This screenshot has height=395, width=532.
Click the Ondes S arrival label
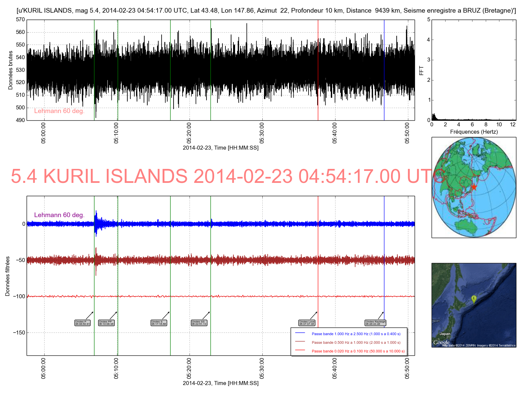(x=159, y=323)
